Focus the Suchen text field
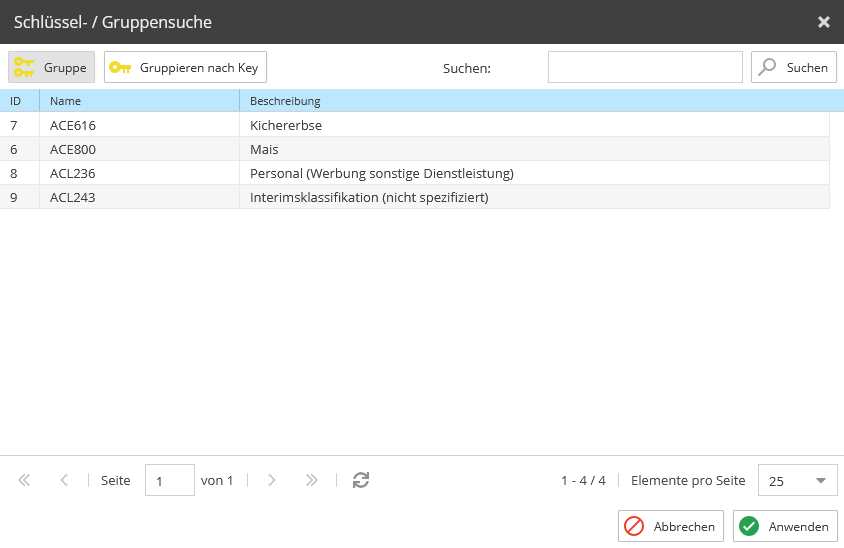 point(645,67)
